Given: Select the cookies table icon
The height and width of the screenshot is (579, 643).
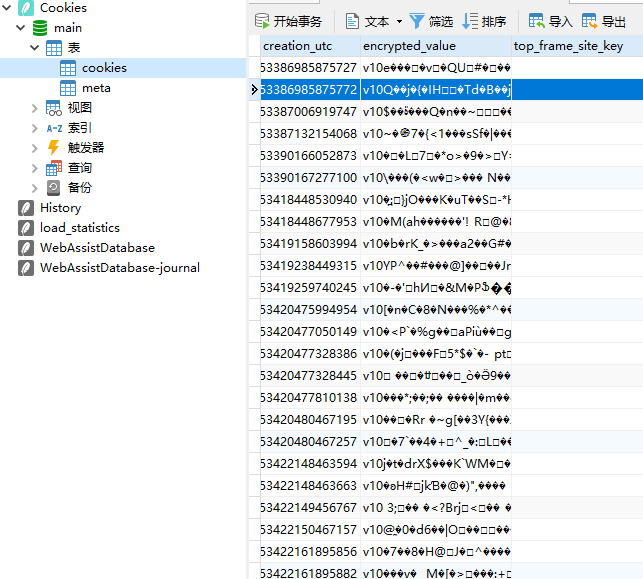Looking at the screenshot, I should 68,68.
